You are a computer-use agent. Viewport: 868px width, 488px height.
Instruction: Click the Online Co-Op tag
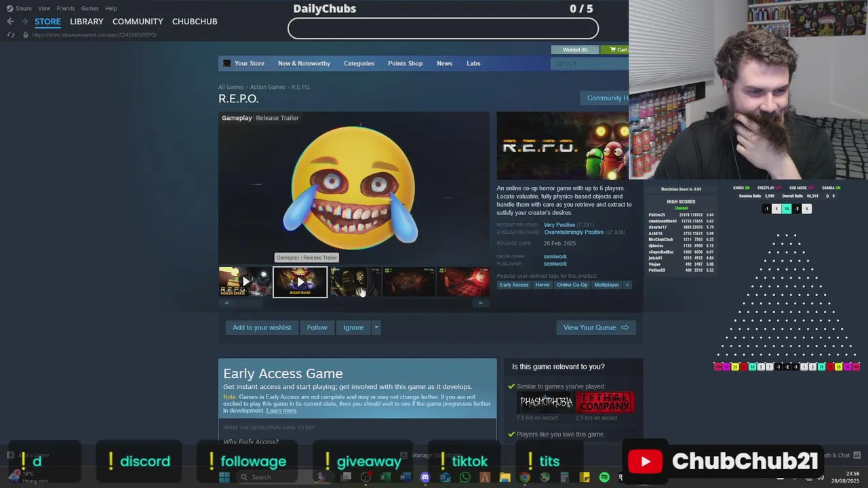pos(572,285)
